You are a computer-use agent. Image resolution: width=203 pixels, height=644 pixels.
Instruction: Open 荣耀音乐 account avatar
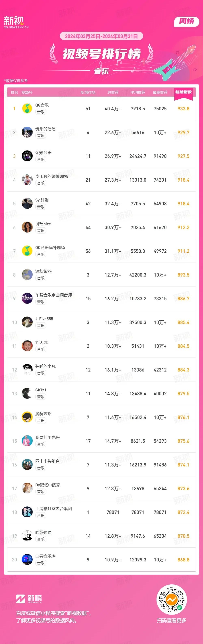point(27,156)
